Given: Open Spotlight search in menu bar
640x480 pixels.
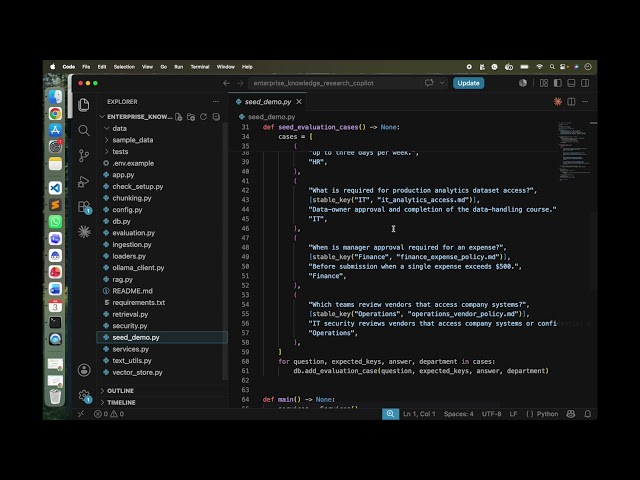Looking at the screenshot, I should click(x=552, y=67).
